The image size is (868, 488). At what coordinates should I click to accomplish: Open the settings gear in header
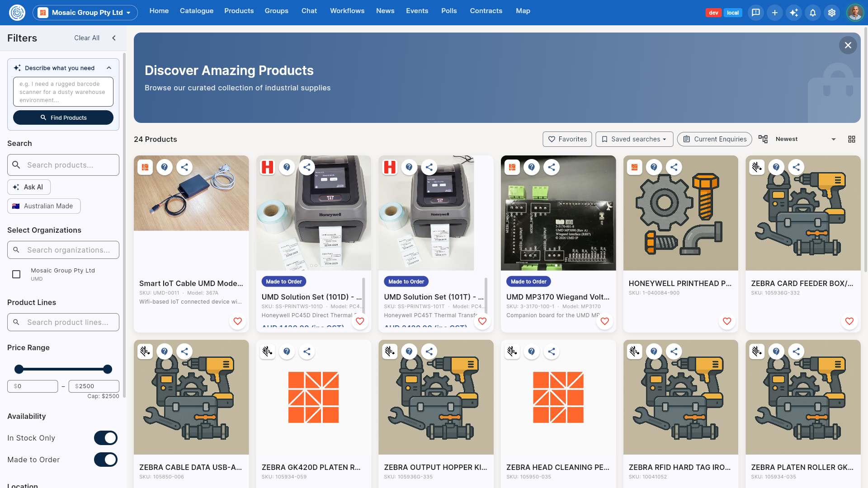[832, 13]
